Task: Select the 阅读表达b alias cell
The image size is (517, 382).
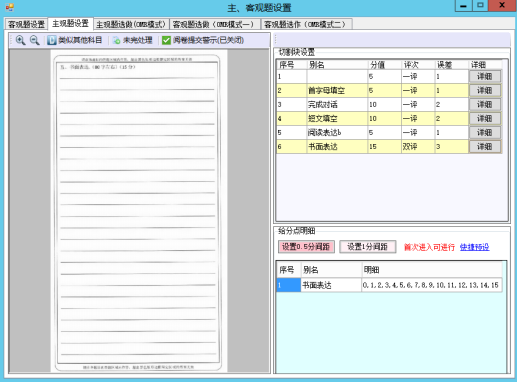Action: 337,132
